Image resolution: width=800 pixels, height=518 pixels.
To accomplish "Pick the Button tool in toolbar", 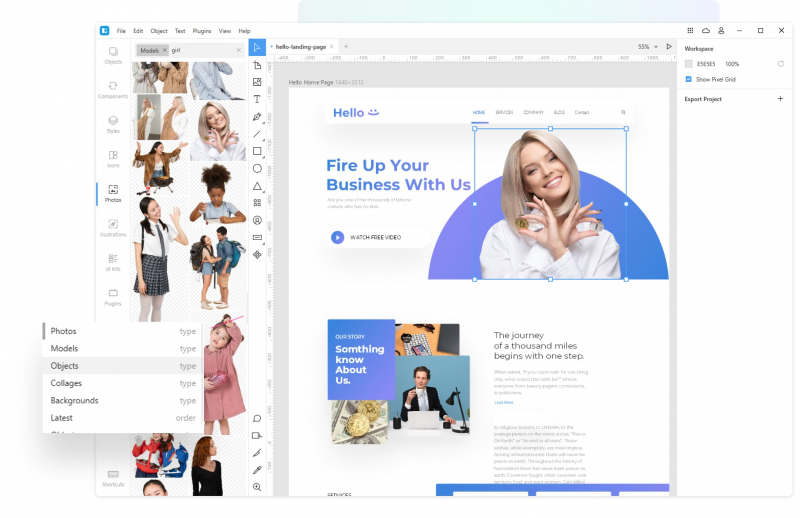I will coord(257,237).
